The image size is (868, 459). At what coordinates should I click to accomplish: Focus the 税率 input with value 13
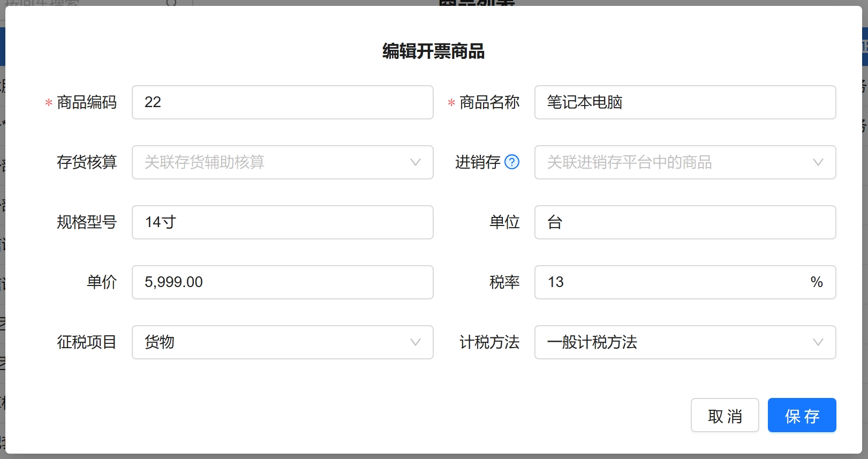669,282
